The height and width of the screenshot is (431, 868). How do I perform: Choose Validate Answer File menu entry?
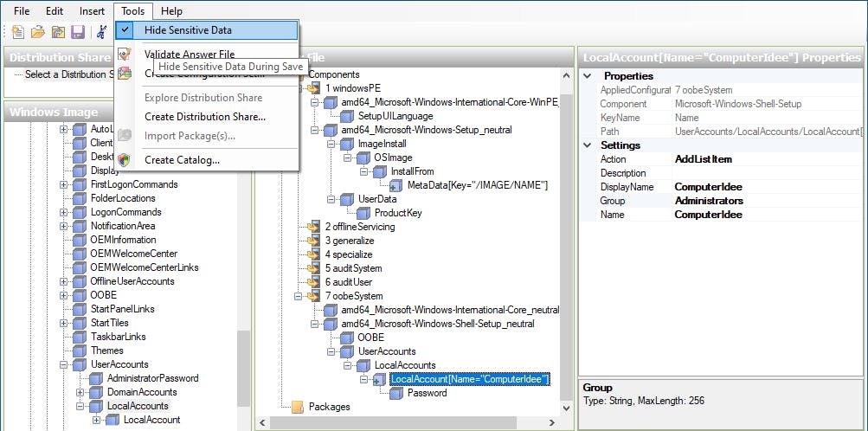pyautogui.click(x=190, y=55)
